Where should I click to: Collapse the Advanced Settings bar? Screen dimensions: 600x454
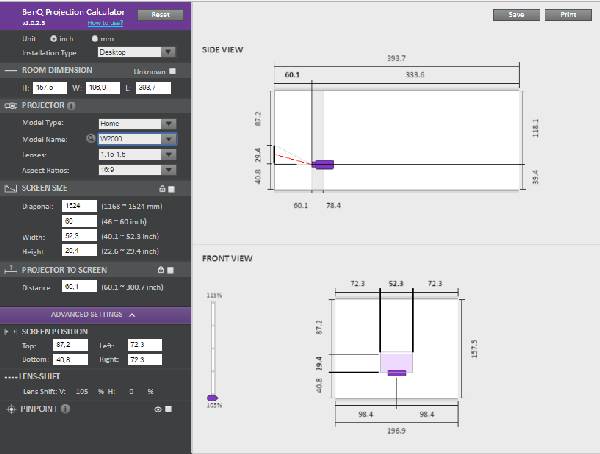tap(95, 315)
